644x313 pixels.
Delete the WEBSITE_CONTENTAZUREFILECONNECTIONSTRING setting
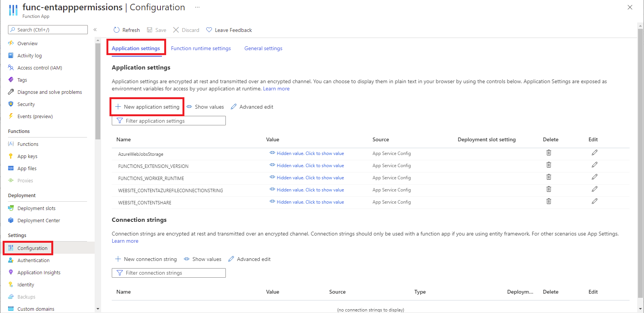tap(549, 189)
